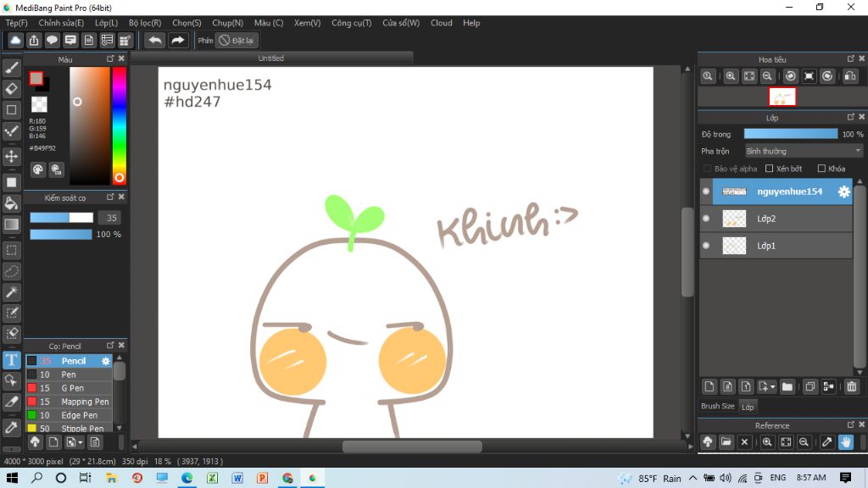Select the Mapping Pen brush
Viewport: 868px width, 488px height.
(x=70, y=402)
